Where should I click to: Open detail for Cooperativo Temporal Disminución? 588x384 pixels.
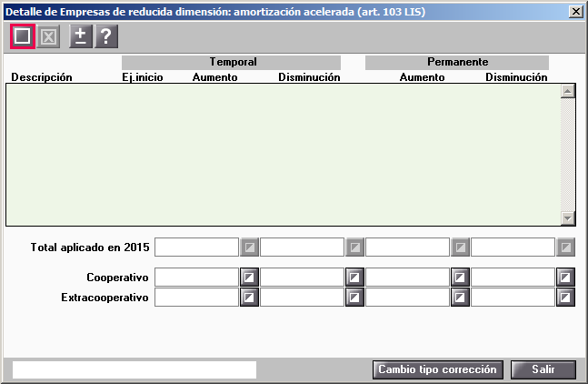click(x=354, y=278)
